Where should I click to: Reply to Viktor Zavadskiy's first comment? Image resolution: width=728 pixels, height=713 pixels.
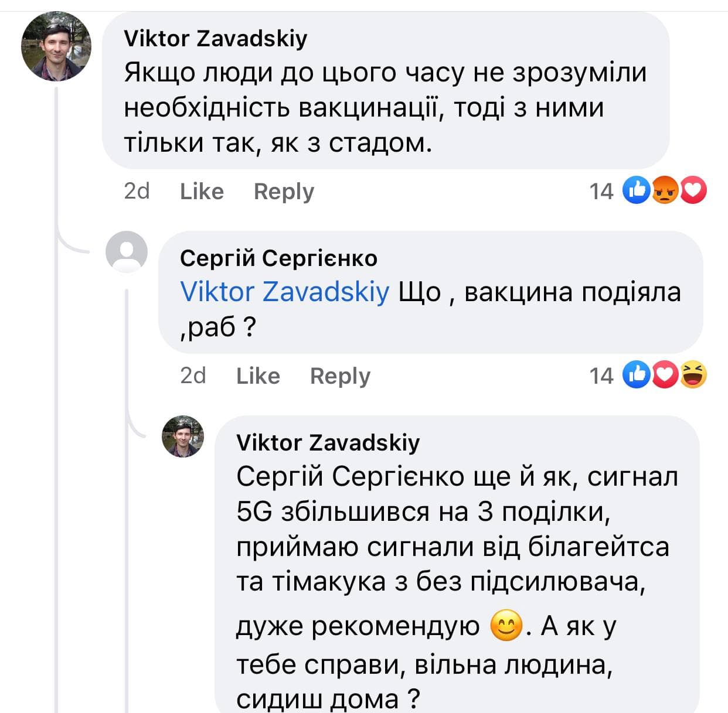(x=284, y=192)
